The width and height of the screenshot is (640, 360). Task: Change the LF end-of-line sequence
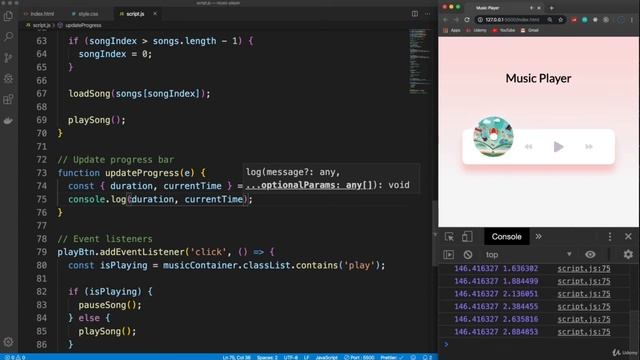(x=307, y=357)
